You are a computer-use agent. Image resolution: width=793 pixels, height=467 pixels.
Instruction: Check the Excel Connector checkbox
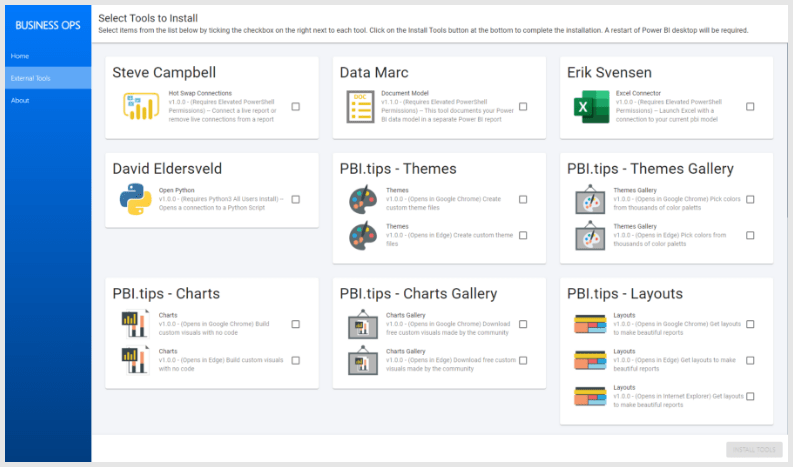tap(750, 106)
